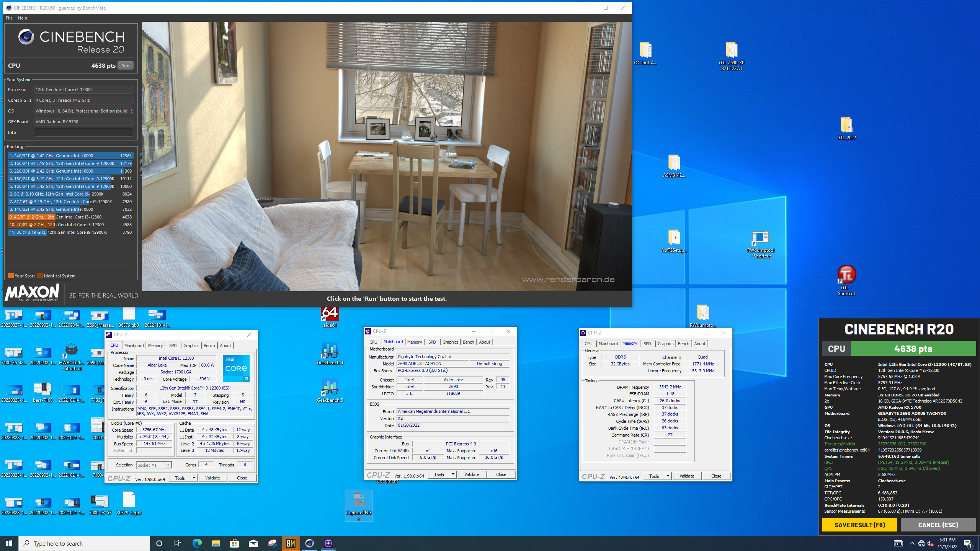
Task: Click SAVE RESULT (F6) in BenchMate
Action: (859, 525)
